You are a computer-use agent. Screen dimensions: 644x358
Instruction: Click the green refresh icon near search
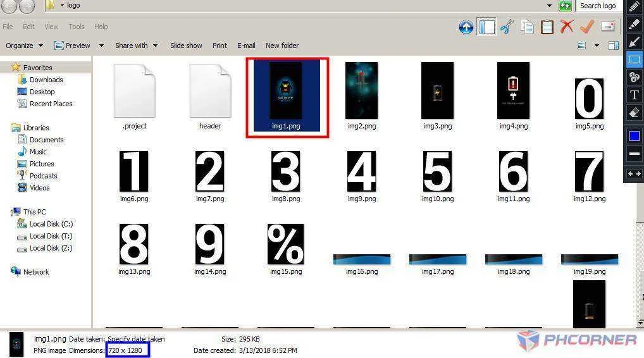click(565, 6)
